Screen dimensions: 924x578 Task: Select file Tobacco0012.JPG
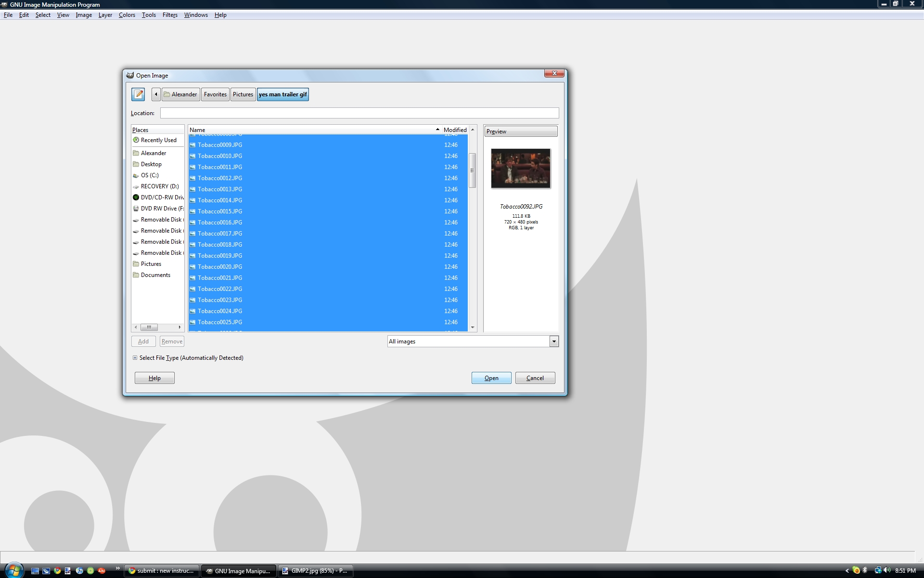328,178
